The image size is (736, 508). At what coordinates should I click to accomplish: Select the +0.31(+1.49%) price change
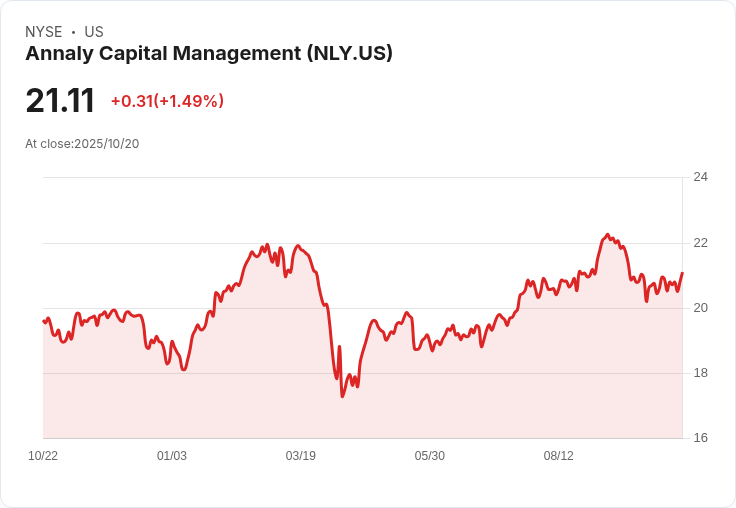167,101
